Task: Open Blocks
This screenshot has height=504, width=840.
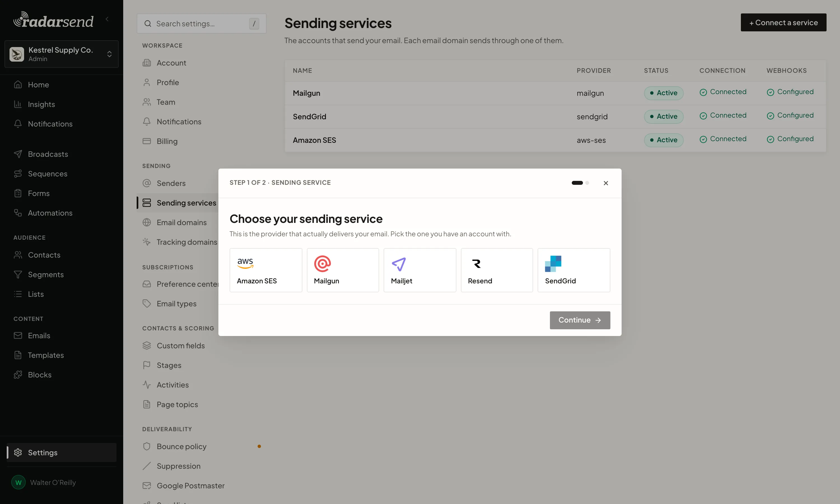Action: point(61,375)
